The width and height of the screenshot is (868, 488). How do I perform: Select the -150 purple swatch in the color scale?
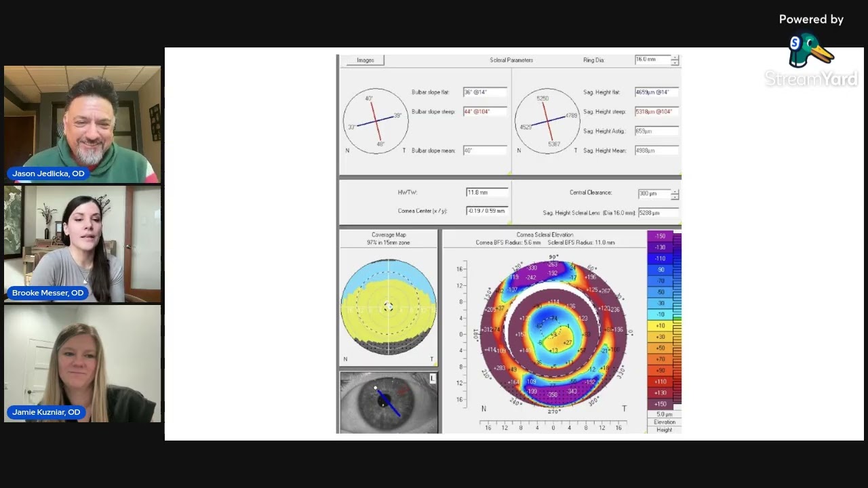pos(660,236)
